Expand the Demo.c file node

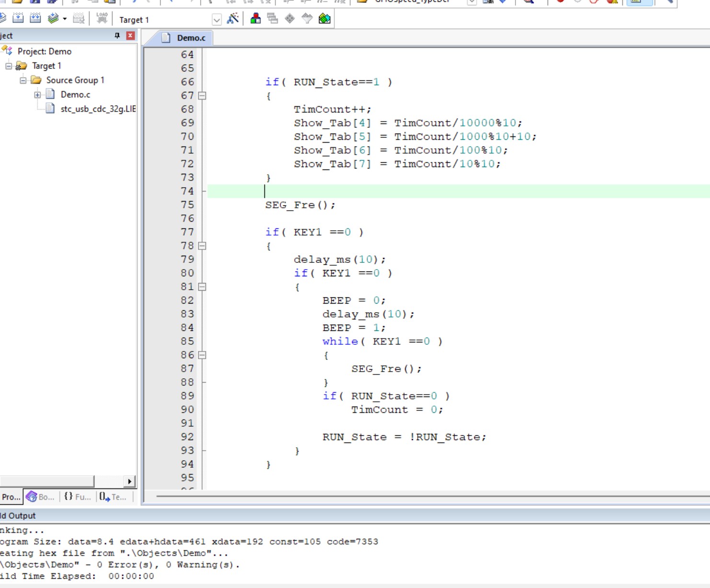click(37, 94)
